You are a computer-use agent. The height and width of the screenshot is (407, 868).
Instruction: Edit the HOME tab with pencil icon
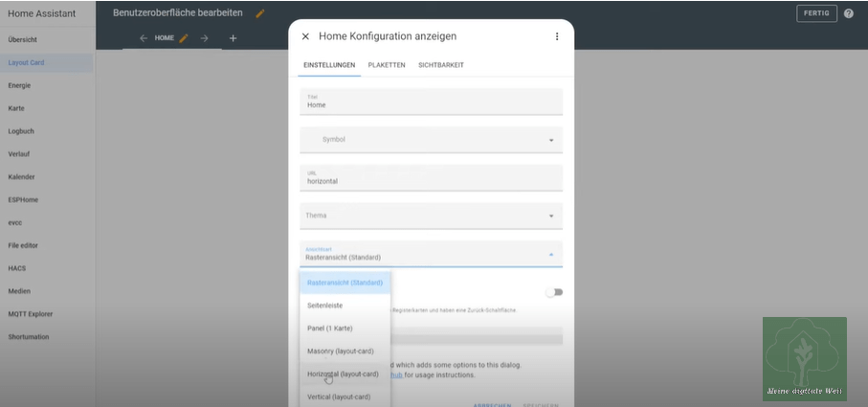(184, 38)
